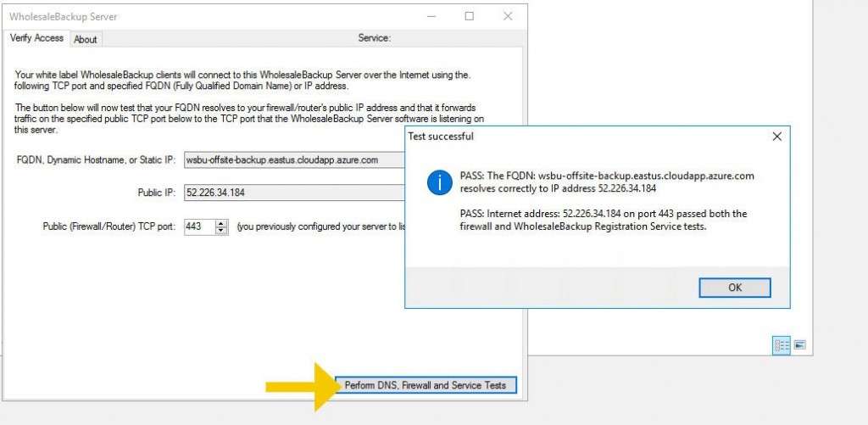Switch to details list view icon
Screen dimensions: 868x425
(781, 344)
